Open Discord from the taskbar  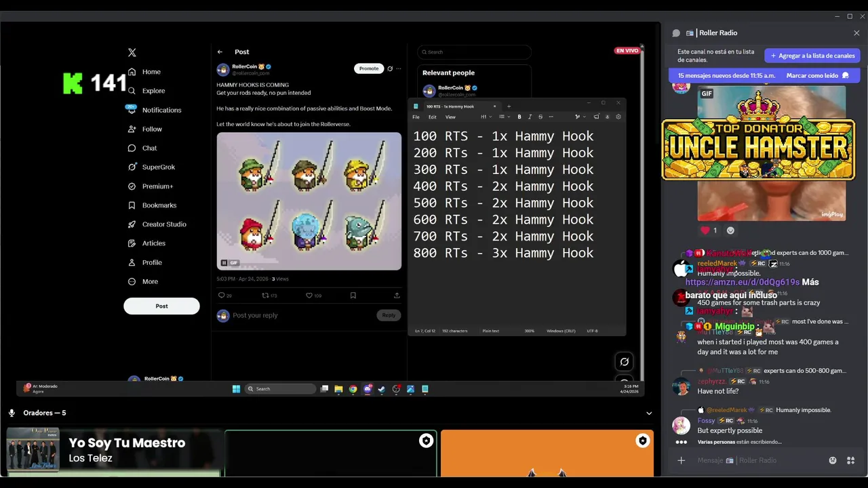(x=368, y=389)
